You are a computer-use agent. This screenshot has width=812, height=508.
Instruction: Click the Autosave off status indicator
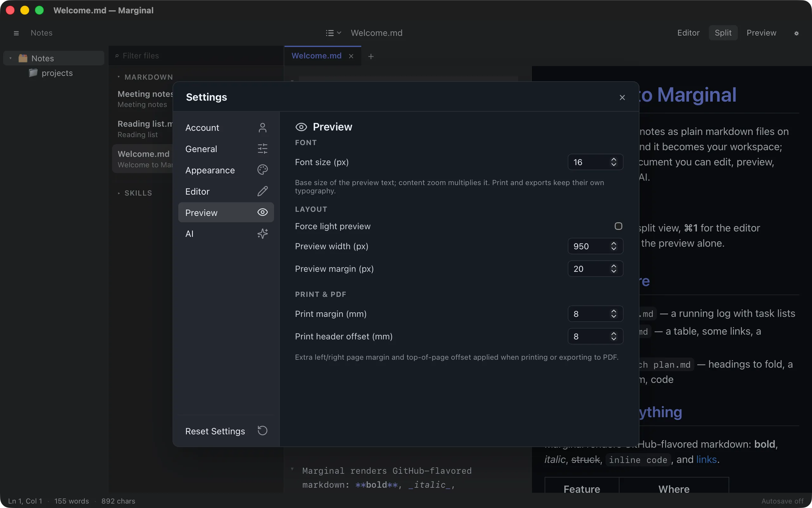point(783,501)
